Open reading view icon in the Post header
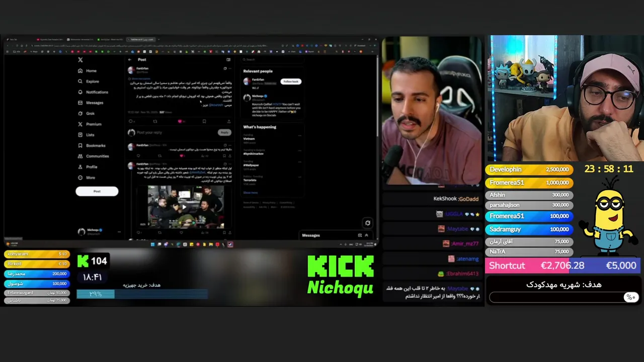This screenshot has height=362, width=644. tap(228, 60)
